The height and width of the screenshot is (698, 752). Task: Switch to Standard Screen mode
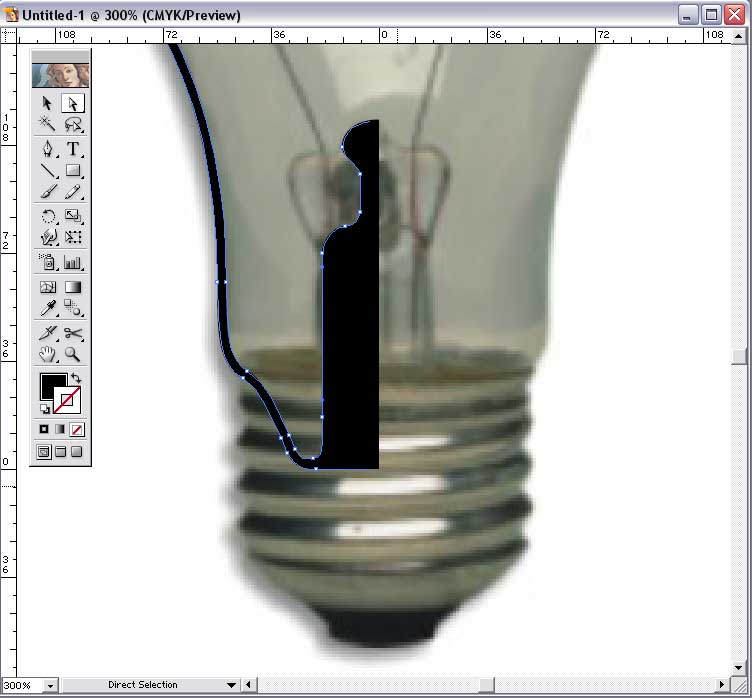click(44, 451)
